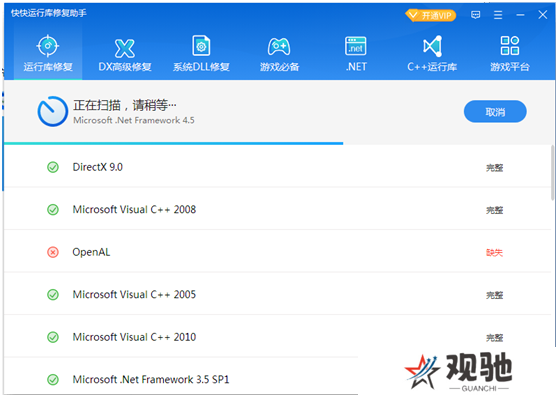Click the vertical list scrollbar

(553, 173)
